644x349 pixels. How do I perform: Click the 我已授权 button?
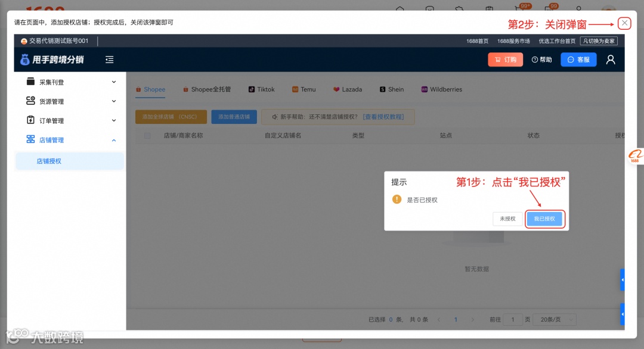point(544,219)
